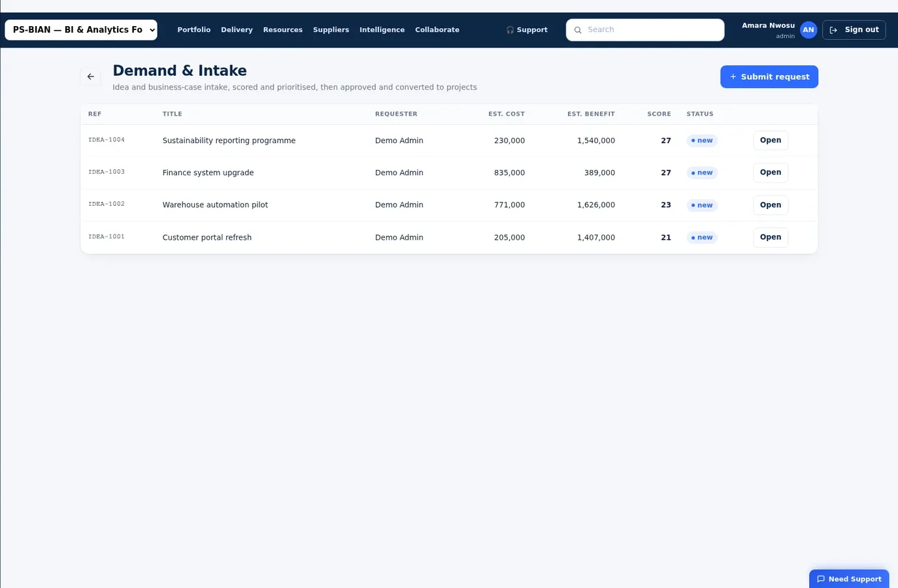Viewport: 898px width, 588px height.
Task: Click the AN user avatar
Action: tap(808, 30)
